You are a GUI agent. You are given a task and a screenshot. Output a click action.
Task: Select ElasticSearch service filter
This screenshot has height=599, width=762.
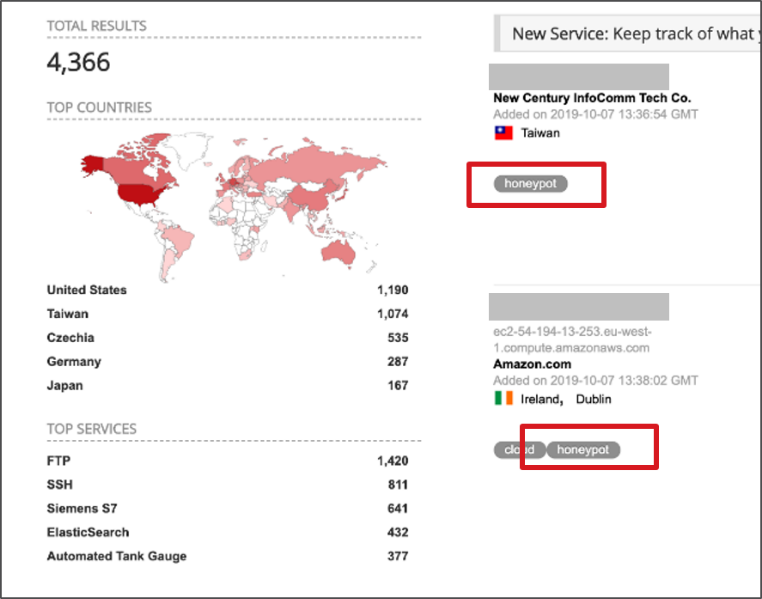(x=88, y=533)
